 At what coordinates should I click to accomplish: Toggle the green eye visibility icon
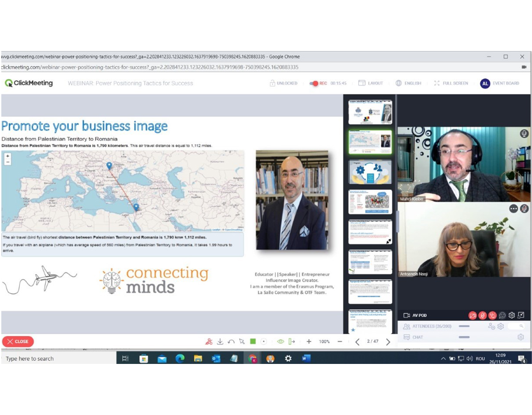point(280,342)
